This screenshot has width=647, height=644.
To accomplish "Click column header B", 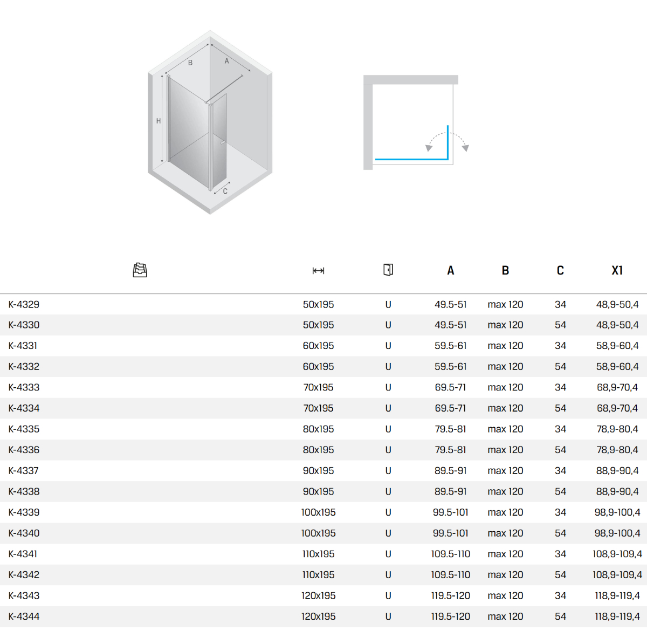I will 505,271.
